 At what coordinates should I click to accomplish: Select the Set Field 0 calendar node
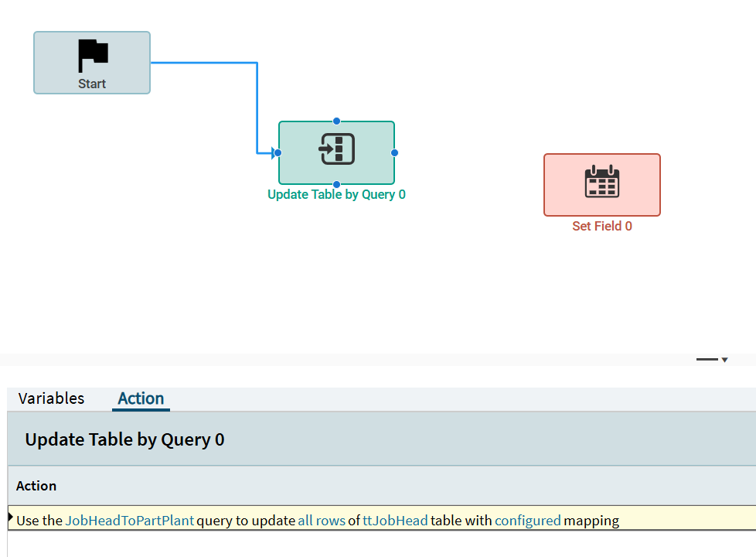coord(601,185)
